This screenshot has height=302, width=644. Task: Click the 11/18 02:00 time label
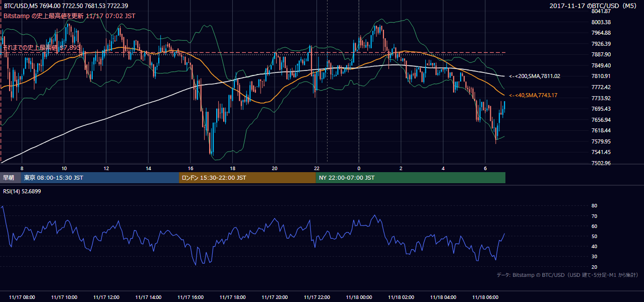tap(401, 297)
